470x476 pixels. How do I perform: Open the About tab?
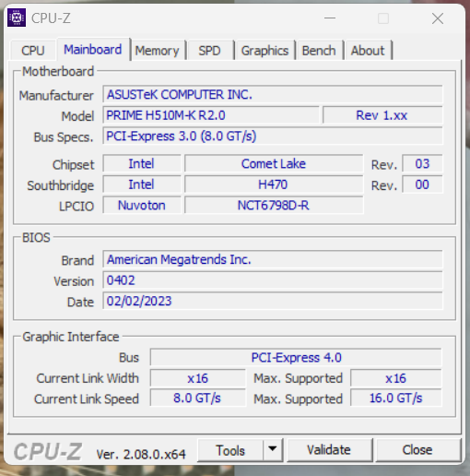coord(368,51)
